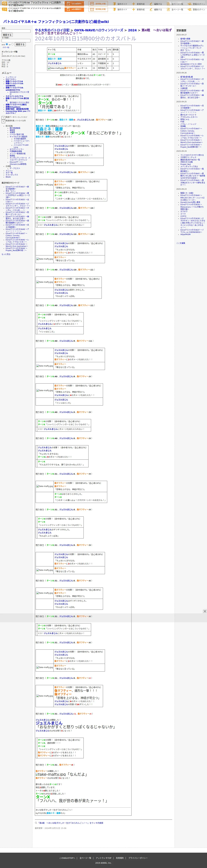207x868 pixels.
Task: Open バラム・ノーレッジ in the update history
Action: point(188,124)
